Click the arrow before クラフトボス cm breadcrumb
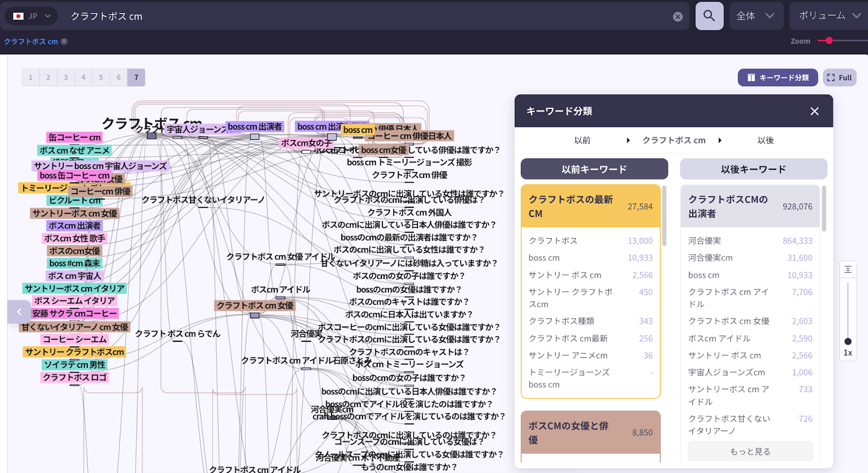 coord(628,140)
